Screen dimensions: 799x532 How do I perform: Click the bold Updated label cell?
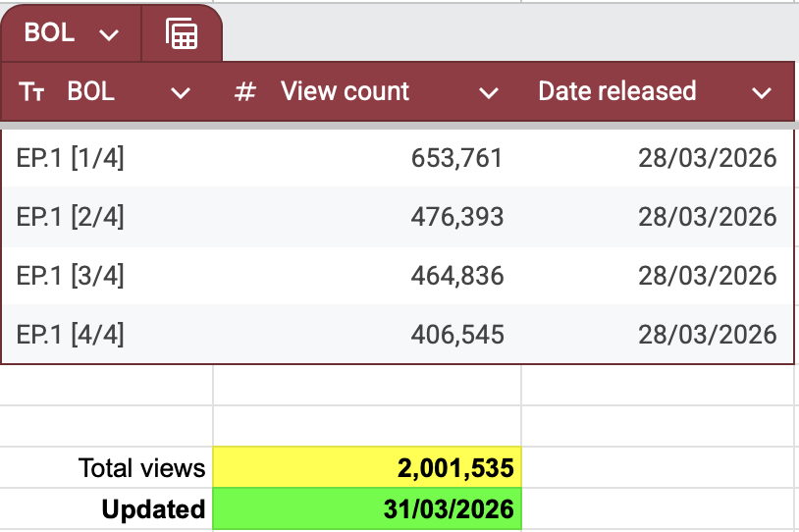pyautogui.click(x=106, y=509)
